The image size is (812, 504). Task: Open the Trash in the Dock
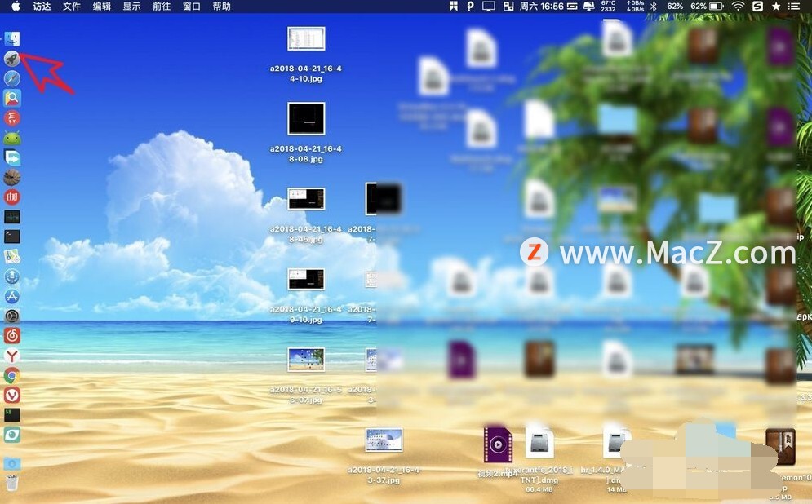(12, 482)
